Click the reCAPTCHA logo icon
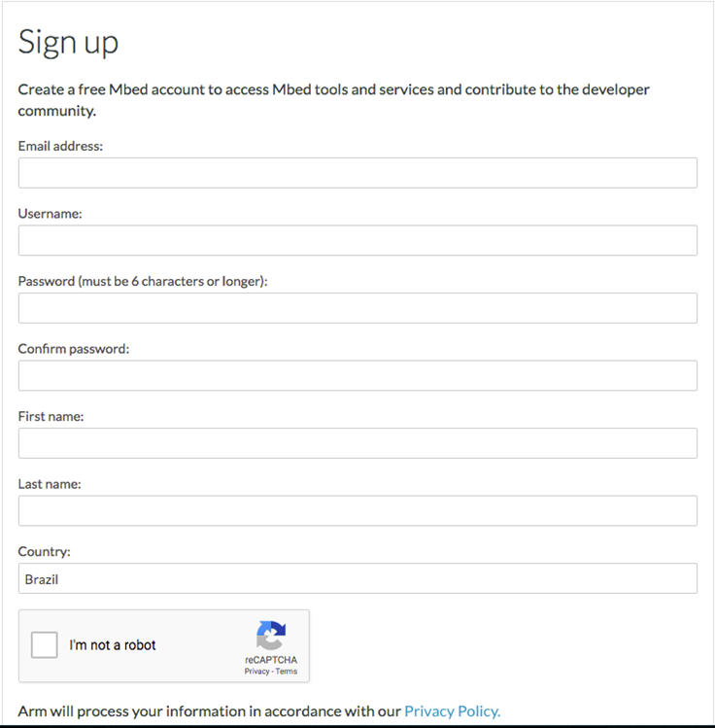Screen dimensions: 715x728 [271, 635]
